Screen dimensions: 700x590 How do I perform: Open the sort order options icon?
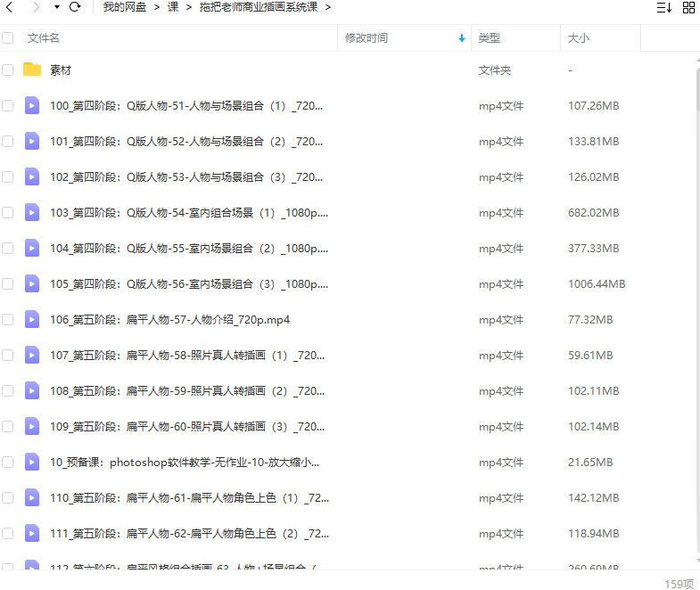click(x=663, y=8)
